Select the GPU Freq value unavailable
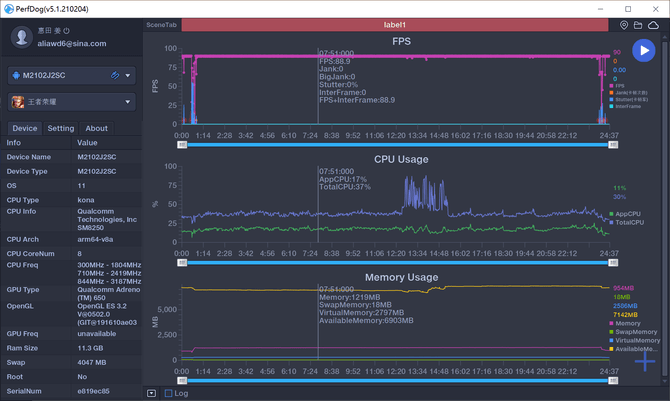670x401 pixels. (x=97, y=334)
